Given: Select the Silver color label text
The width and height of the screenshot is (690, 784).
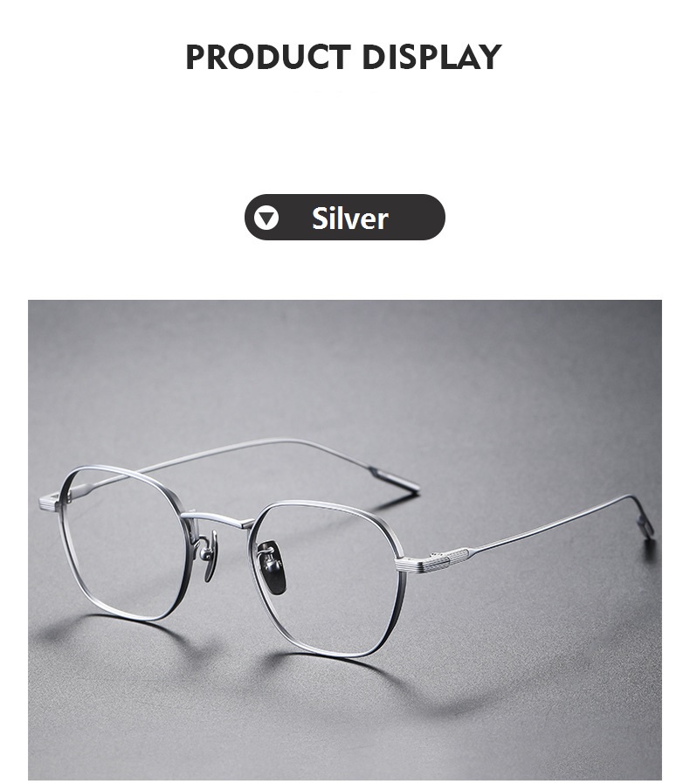Looking at the screenshot, I should click(x=349, y=219).
